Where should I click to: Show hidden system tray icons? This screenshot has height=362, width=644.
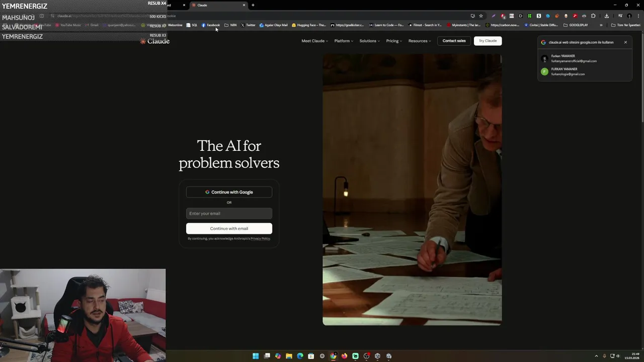tap(596, 356)
